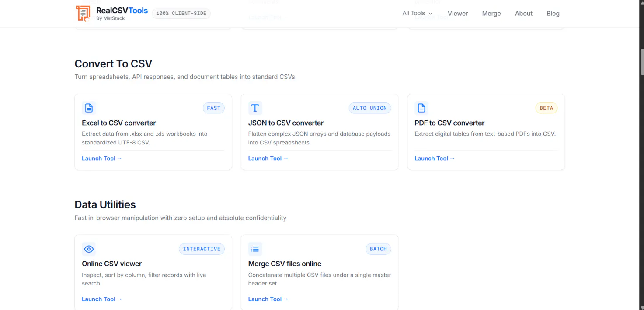This screenshot has height=310, width=644.
Task: Open the Merge nav item
Action: click(x=491, y=14)
